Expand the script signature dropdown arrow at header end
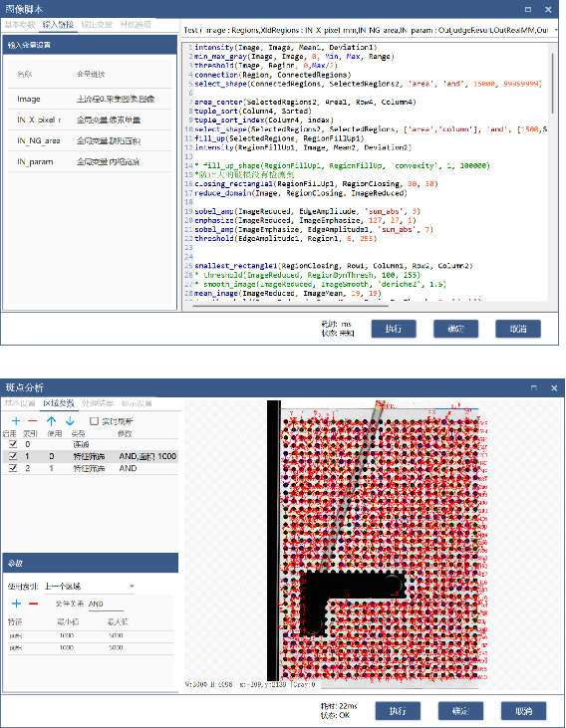 click(556, 30)
